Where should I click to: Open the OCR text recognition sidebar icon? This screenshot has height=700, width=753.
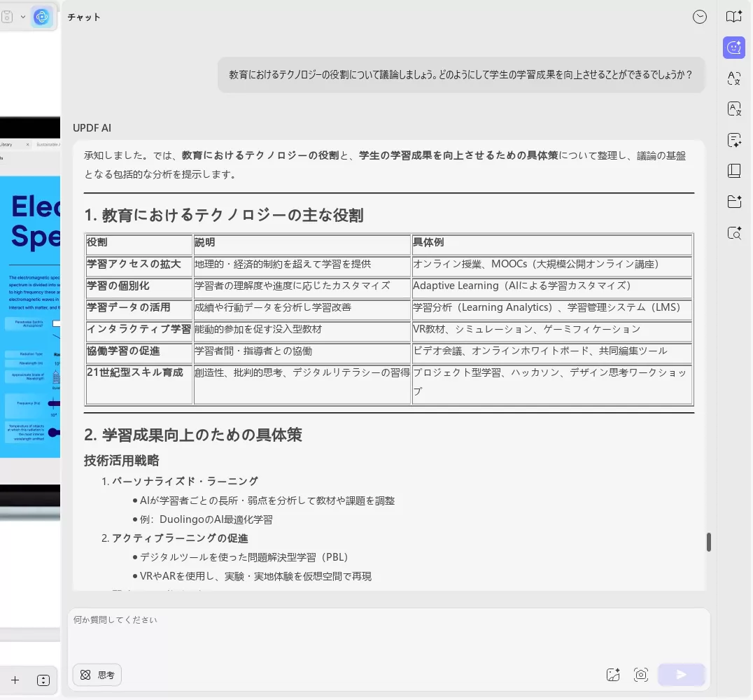click(734, 109)
